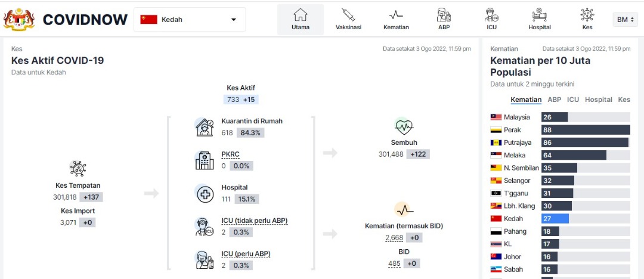Click the Malaysia bar showing 26
The image size is (644, 279).
(x=555, y=117)
